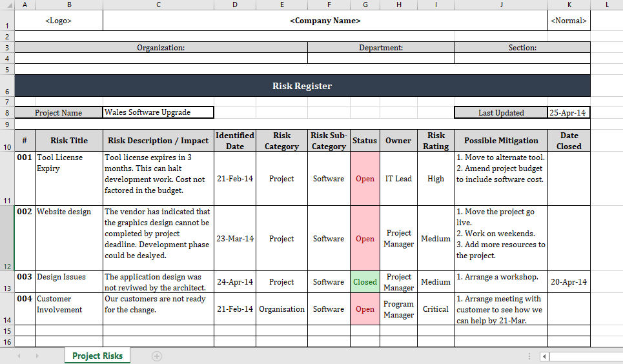Select the Possible Mitigation column heading
The height and width of the screenshot is (364, 623).
tap(501, 141)
